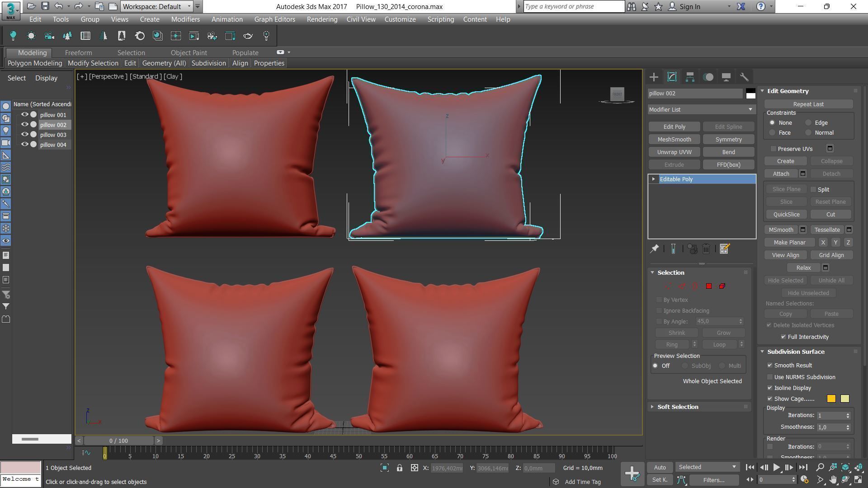Click the Corona camera icon in toolbar
868x488 pixels.
click(x=49, y=36)
